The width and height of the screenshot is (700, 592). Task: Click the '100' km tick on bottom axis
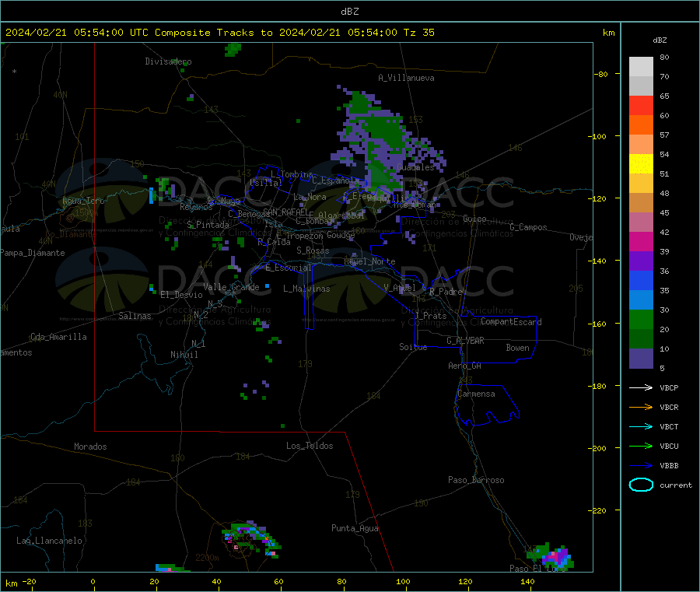tap(403, 581)
